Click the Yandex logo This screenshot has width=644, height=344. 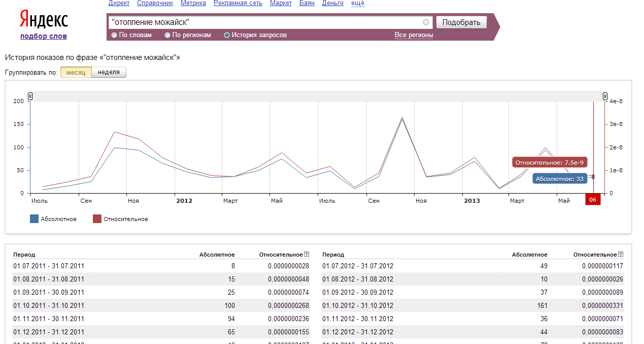pos(44,20)
